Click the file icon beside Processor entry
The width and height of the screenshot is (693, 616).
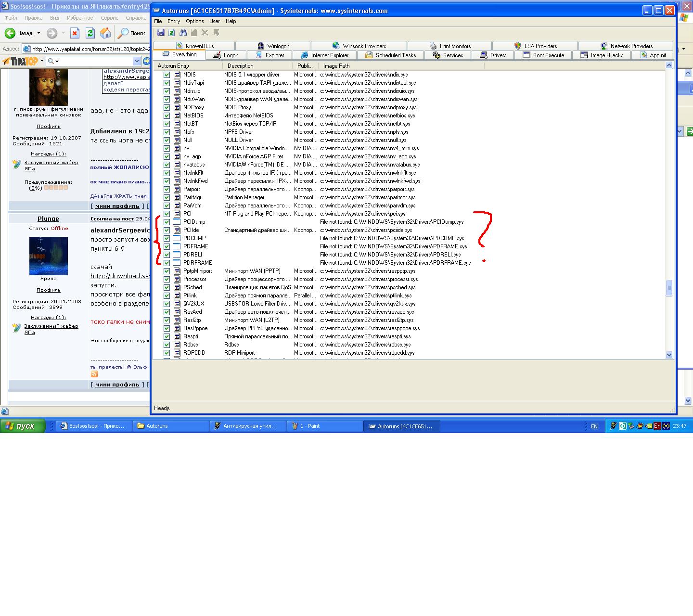[x=177, y=279]
